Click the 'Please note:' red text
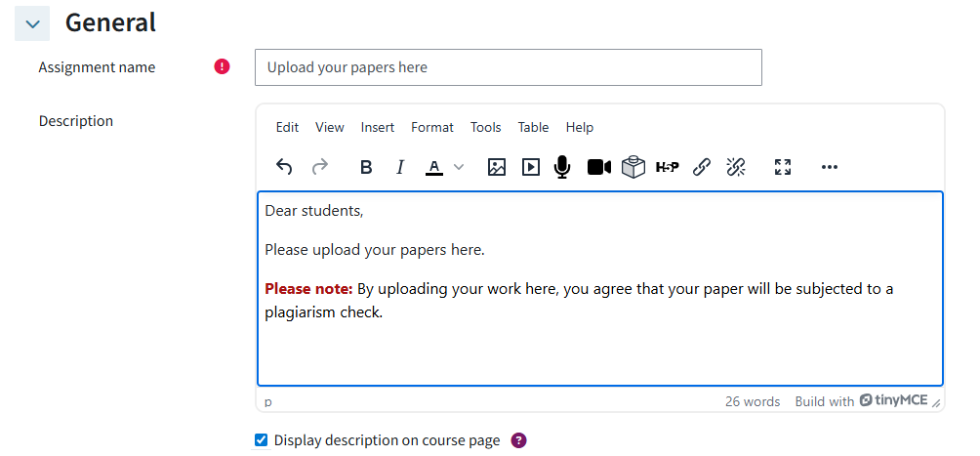The image size is (980, 456). pyautogui.click(x=308, y=289)
